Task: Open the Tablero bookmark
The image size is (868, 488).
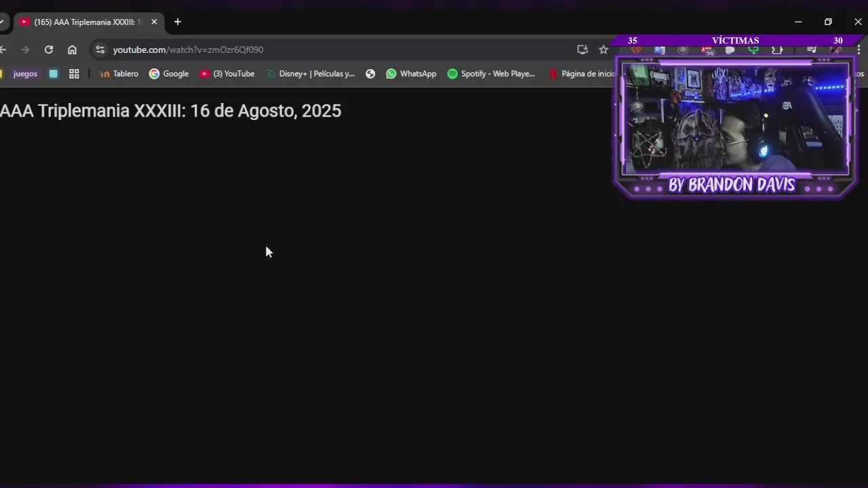Action: 119,74
